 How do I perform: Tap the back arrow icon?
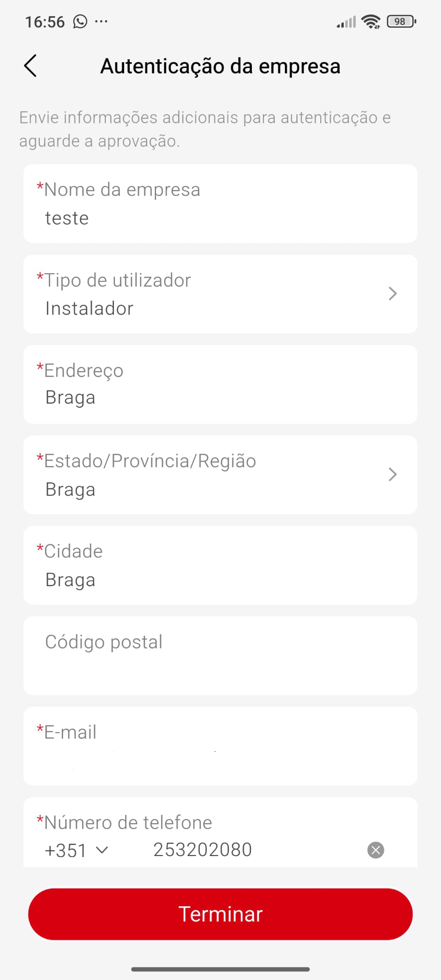tap(30, 66)
